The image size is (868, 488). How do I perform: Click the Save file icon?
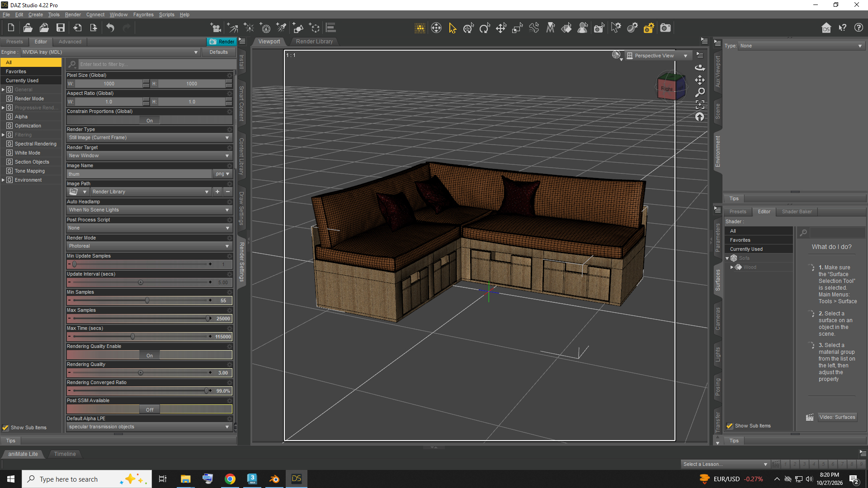click(60, 28)
